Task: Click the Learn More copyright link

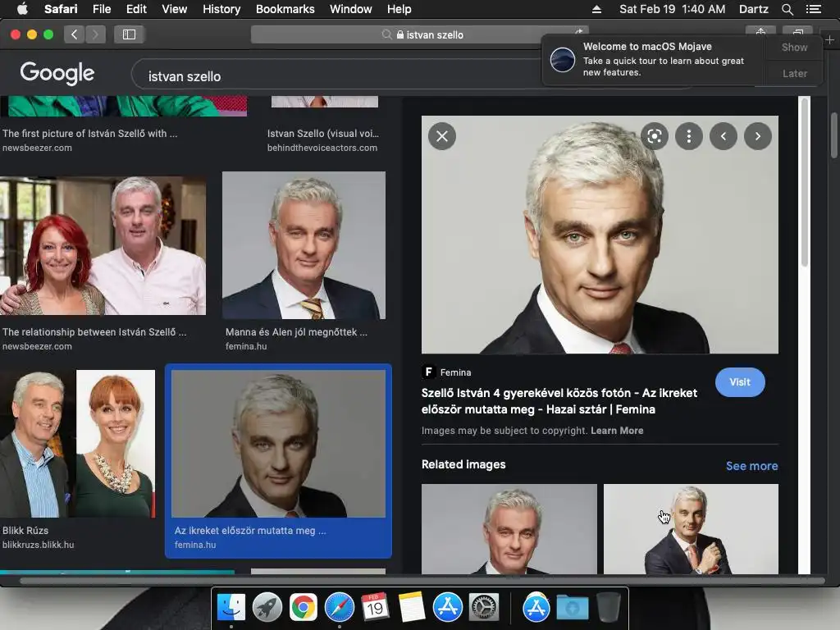Action: (x=617, y=430)
